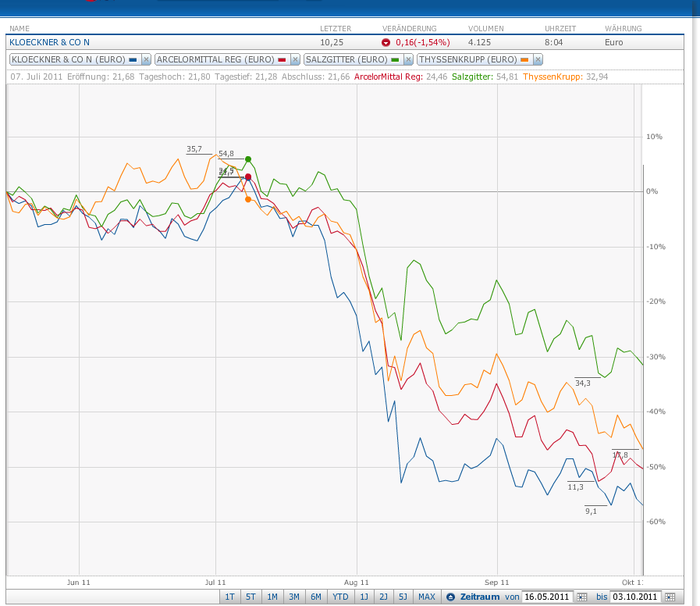Click the last price value 10,25
The height and width of the screenshot is (606, 700).
[x=332, y=42]
